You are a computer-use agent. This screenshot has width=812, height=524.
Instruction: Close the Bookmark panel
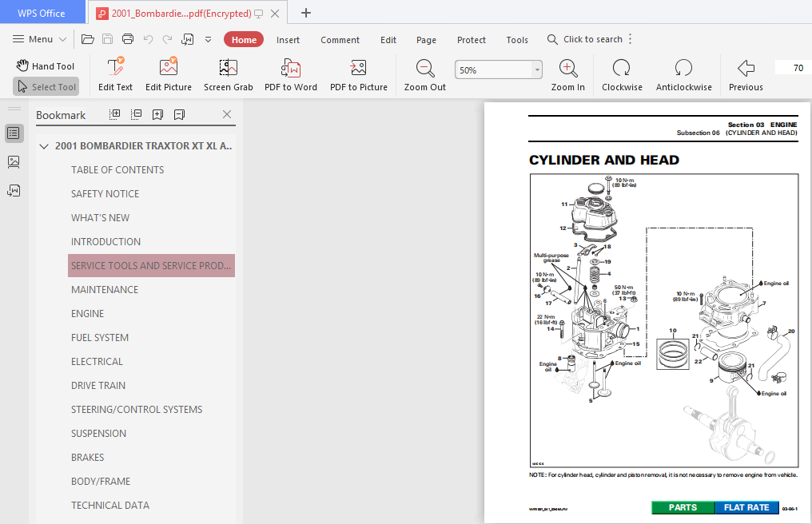pyautogui.click(x=227, y=114)
